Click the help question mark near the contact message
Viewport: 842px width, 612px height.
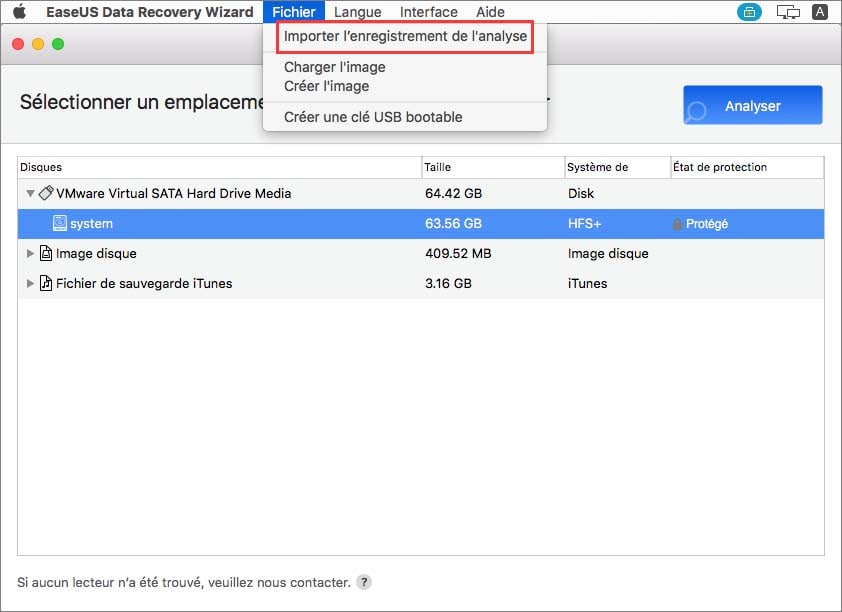click(361, 582)
